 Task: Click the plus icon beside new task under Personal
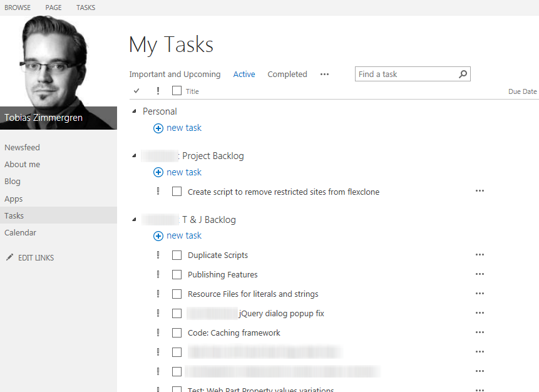coord(158,128)
